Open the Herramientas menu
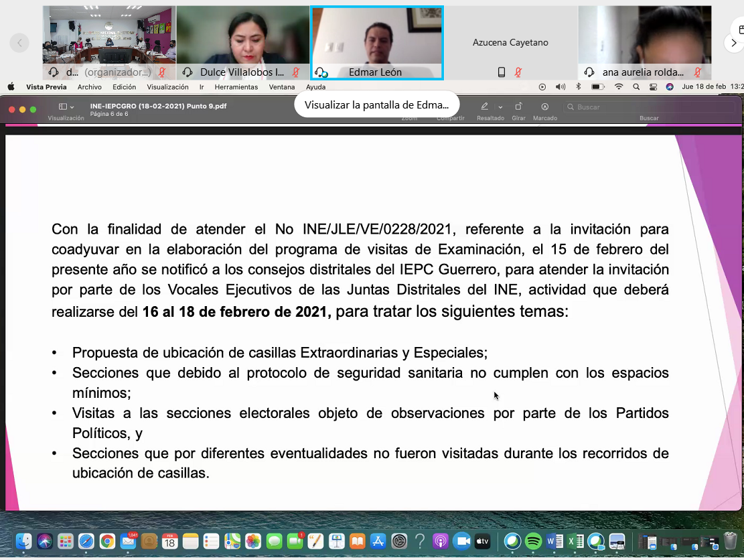 (x=236, y=87)
